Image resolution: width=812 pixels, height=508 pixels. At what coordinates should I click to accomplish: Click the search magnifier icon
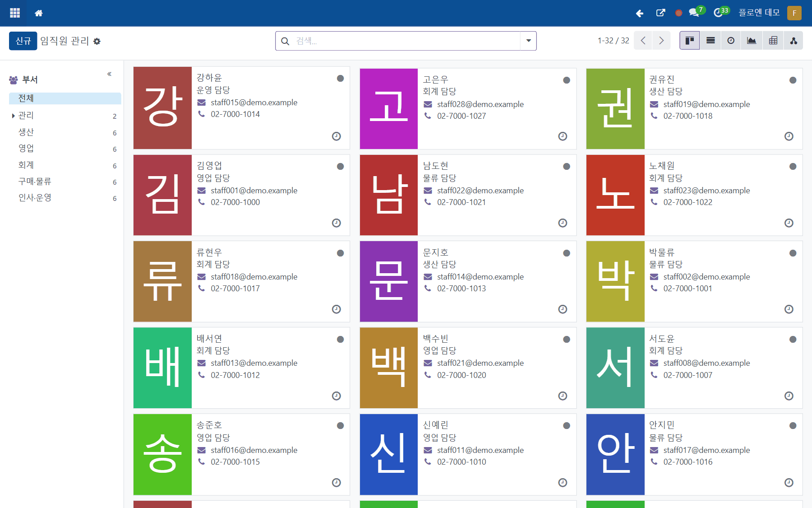[285, 41]
